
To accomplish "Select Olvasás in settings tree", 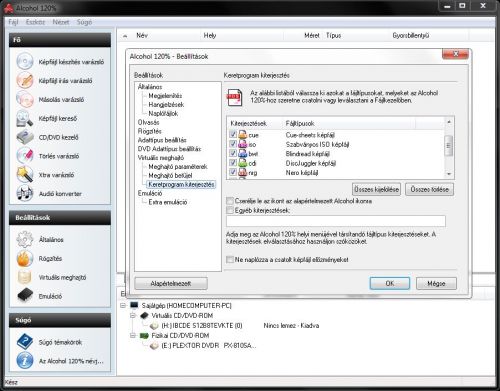I will (148, 122).
